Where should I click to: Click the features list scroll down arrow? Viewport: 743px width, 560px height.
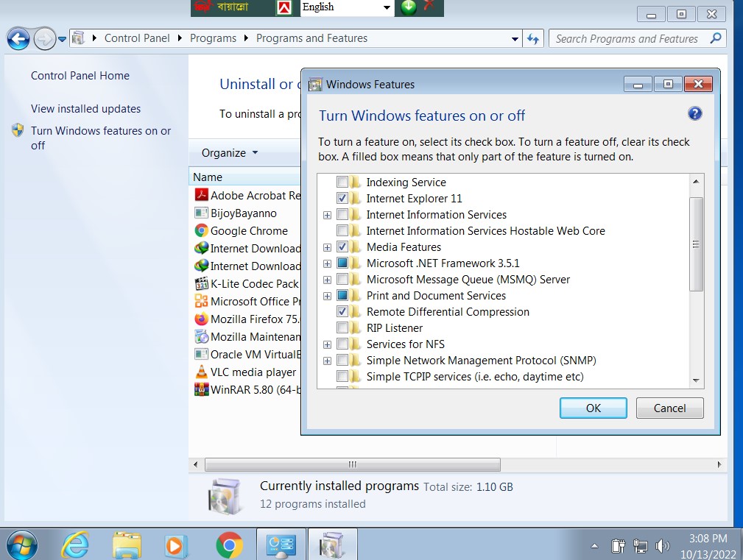pos(696,380)
